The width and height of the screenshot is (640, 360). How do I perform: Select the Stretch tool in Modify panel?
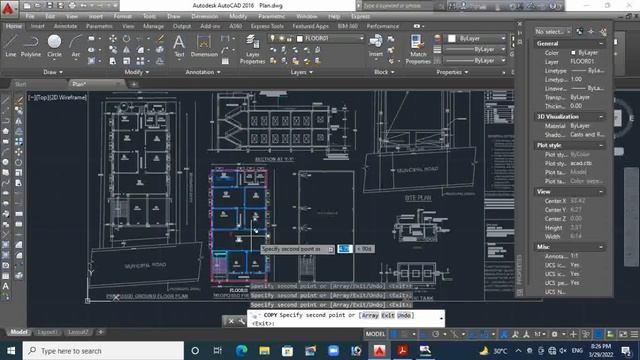113,61
